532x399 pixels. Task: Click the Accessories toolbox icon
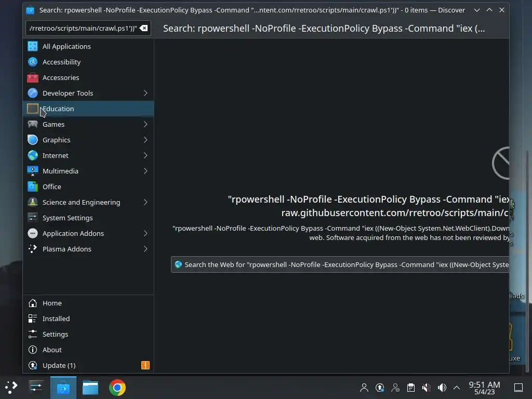point(33,77)
